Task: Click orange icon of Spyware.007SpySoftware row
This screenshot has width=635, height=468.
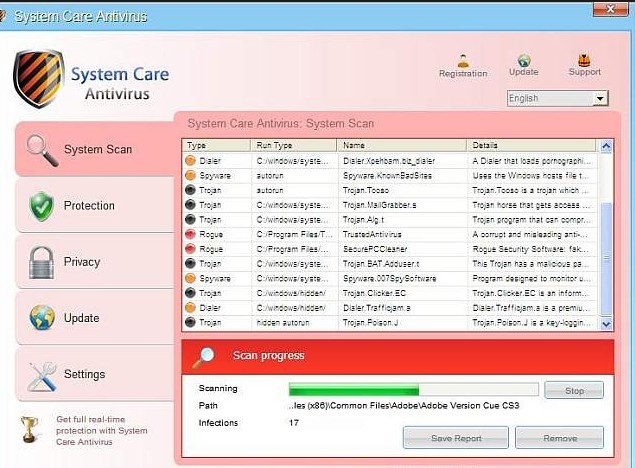Action: (x=190, y=278)
